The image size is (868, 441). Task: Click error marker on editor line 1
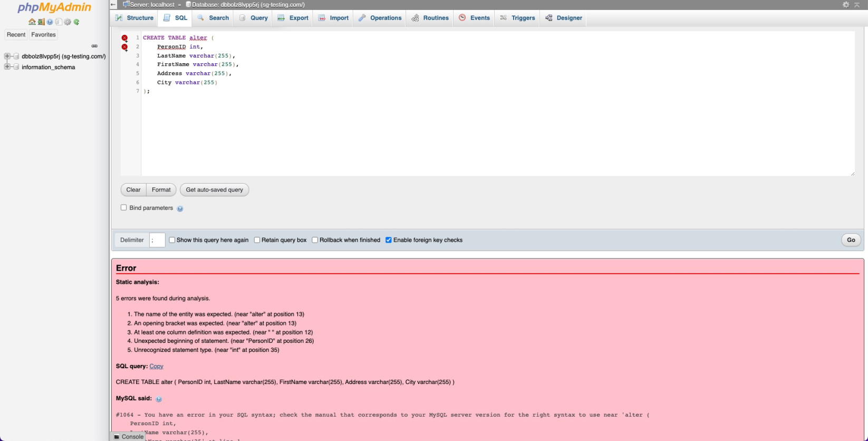(125, 38)
